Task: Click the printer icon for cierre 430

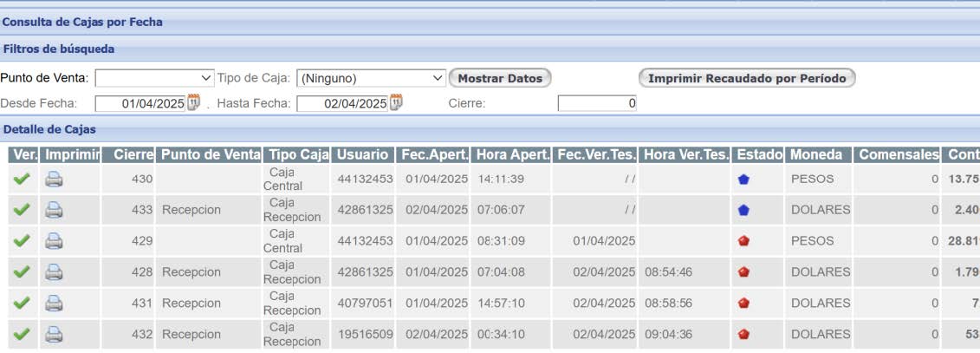Action: coord(55,180)
